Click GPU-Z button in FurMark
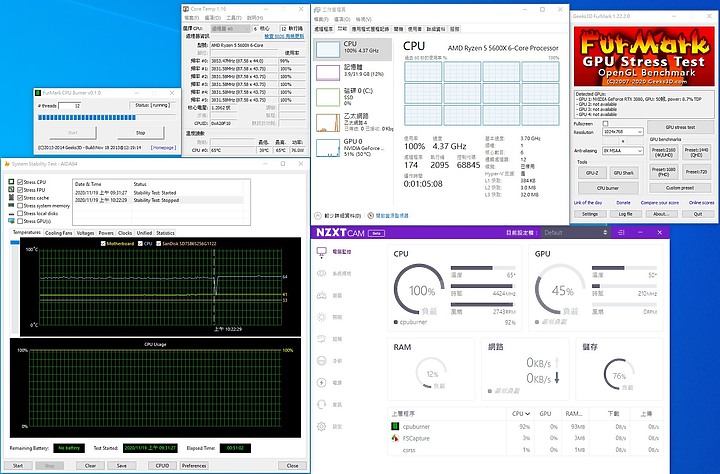720x474 pixels. [x=592, y=173]
